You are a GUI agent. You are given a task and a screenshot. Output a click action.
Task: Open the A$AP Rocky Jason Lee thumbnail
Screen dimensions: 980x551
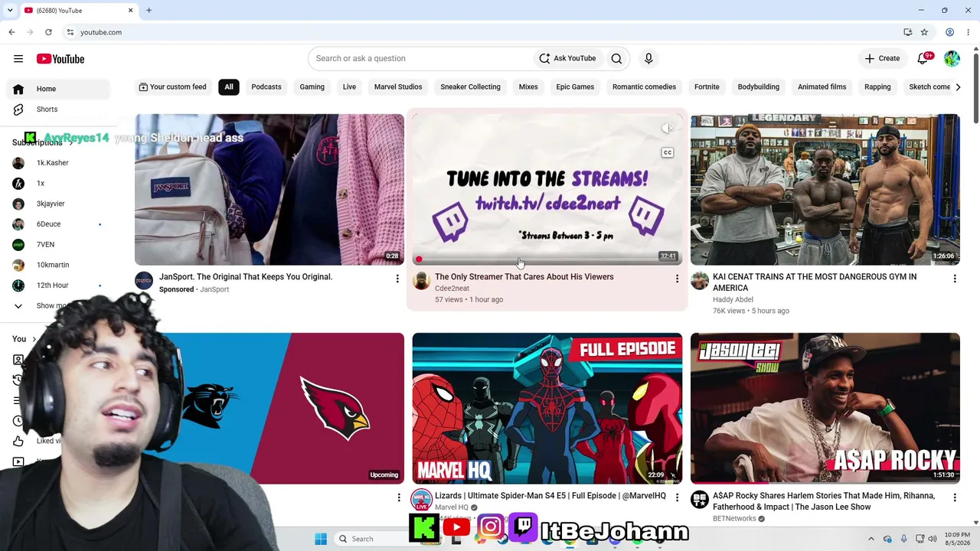[825, 408]
